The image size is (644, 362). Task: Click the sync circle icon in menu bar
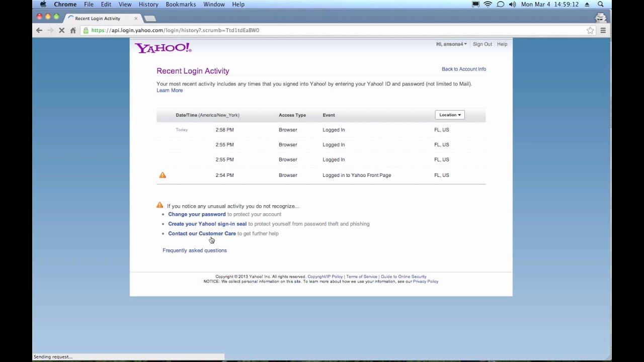pyautogui.click(x=500, y=5)
